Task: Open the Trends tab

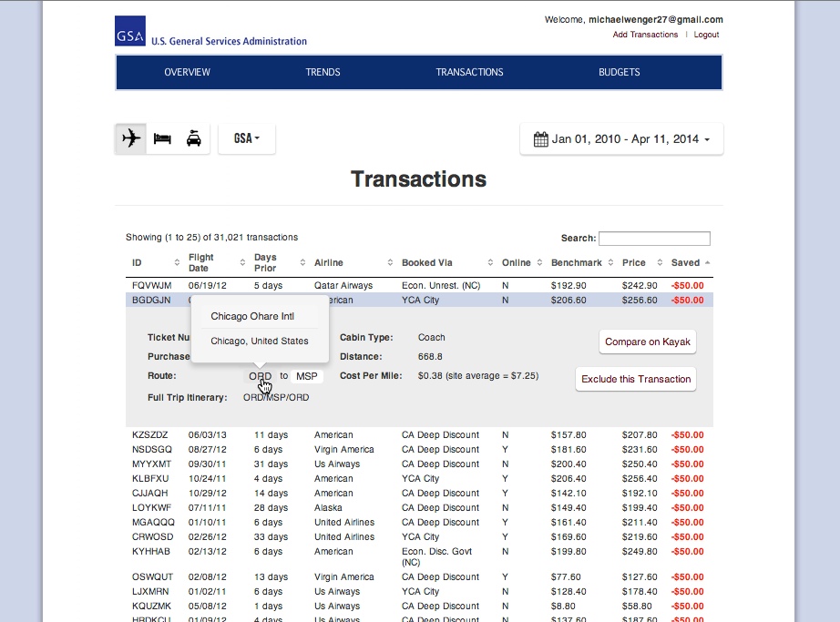Action: pyautogui.click(x=323, y=72)
